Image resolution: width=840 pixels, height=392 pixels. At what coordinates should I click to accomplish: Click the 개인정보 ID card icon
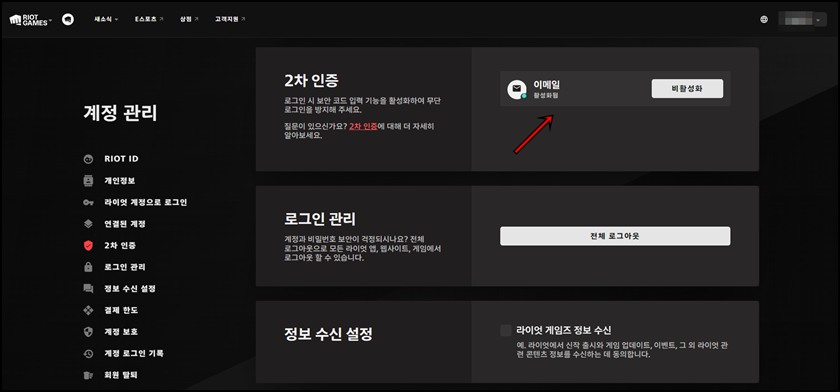click(88, 181)
